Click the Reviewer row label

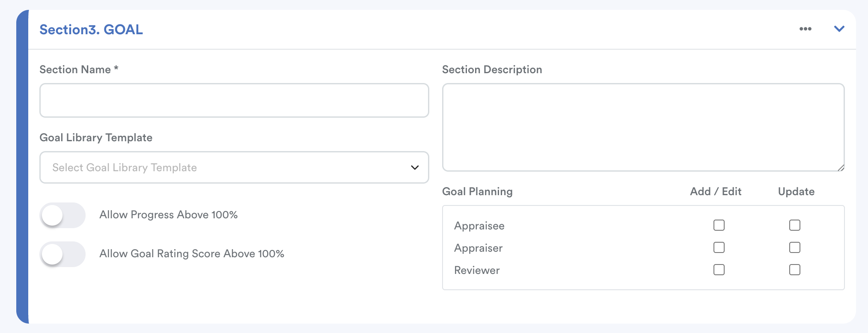point(477,271)
